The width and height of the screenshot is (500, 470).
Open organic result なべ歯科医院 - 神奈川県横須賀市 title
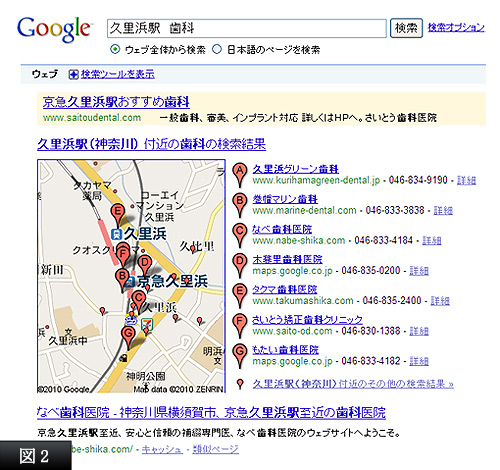(x=211, y=413)
